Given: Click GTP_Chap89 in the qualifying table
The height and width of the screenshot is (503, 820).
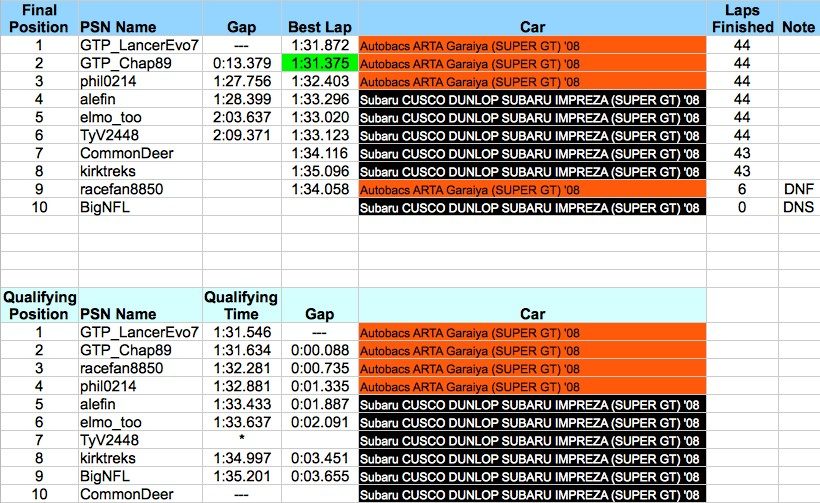Looking at the screenshot, I should point(140,350).
